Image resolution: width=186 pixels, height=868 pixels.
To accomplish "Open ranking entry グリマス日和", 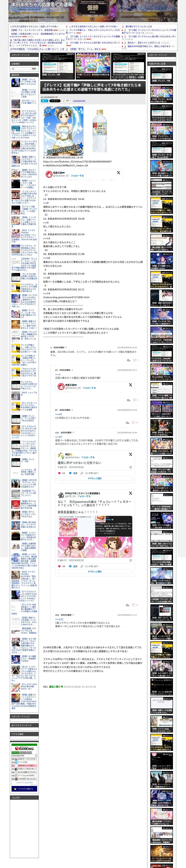I will [x=23, y=762].
